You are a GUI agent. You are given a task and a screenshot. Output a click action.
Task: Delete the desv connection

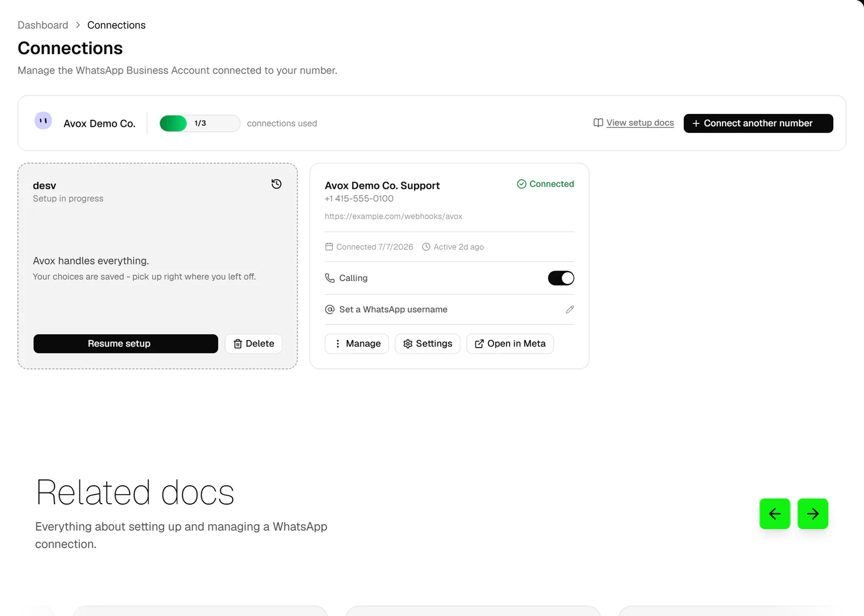coord(254,344)
